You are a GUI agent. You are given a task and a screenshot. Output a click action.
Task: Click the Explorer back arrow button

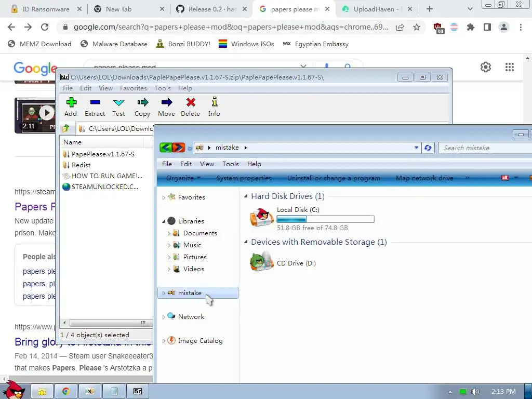(166, 148)
